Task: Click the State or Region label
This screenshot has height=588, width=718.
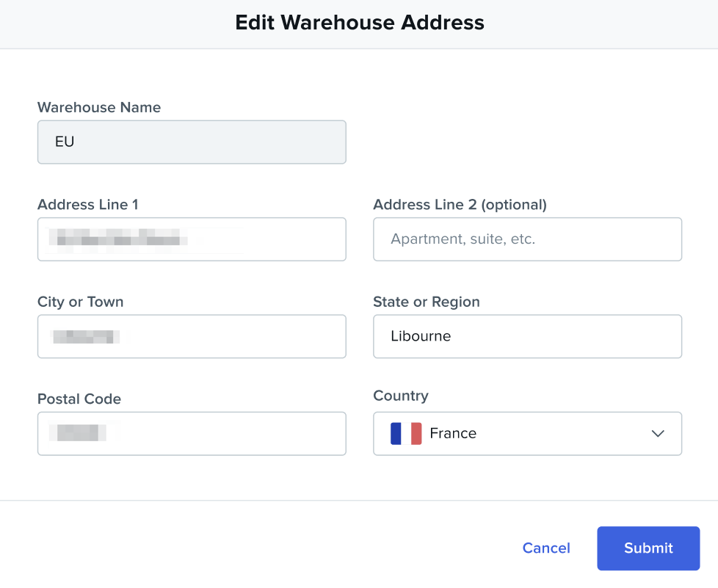Action: [427, 302]
